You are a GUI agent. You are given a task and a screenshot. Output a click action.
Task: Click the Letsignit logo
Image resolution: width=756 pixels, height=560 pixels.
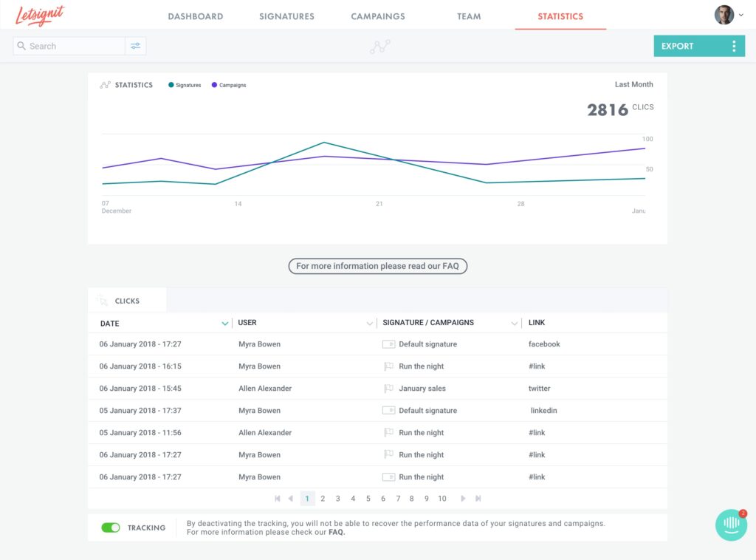pos(41,15)
